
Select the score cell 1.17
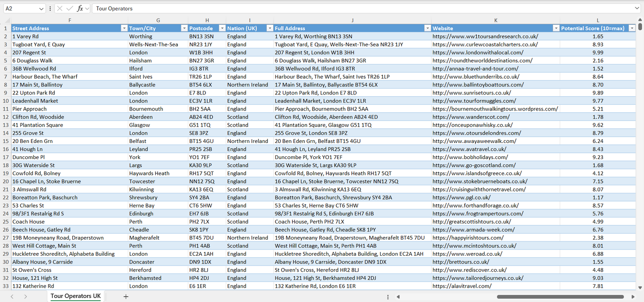click(x=598, y=197)
